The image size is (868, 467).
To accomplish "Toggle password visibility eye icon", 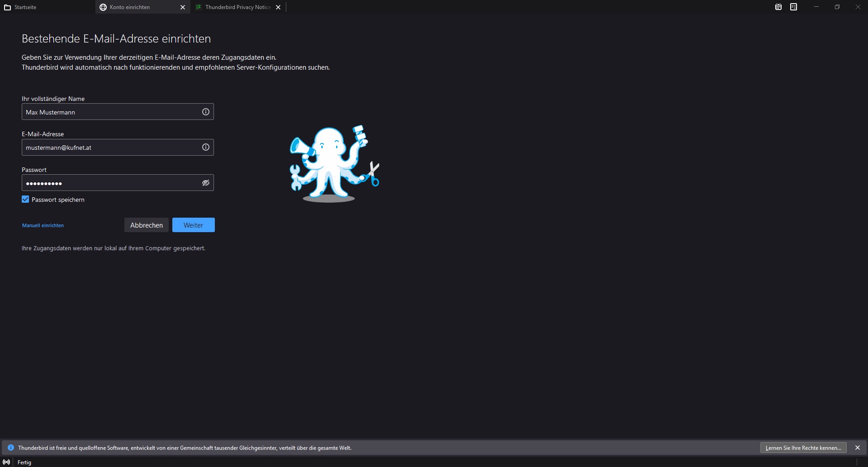I will (205, 183).
